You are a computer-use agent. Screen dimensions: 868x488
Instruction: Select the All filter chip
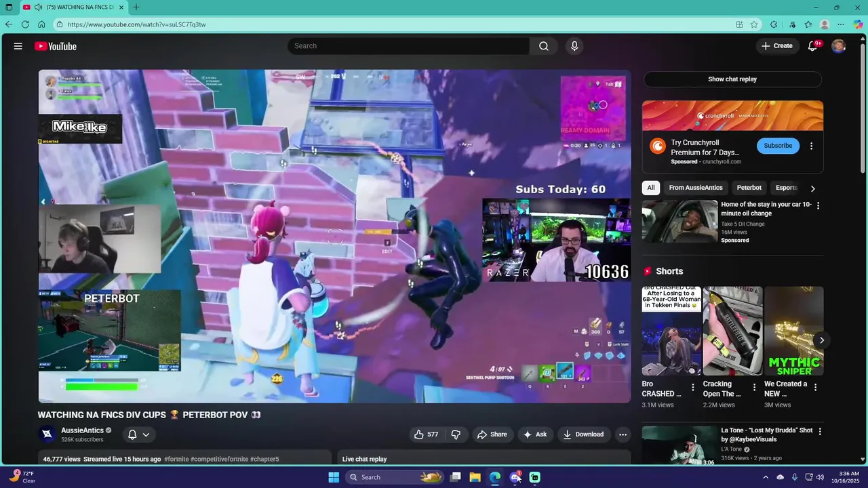point(651,188)
